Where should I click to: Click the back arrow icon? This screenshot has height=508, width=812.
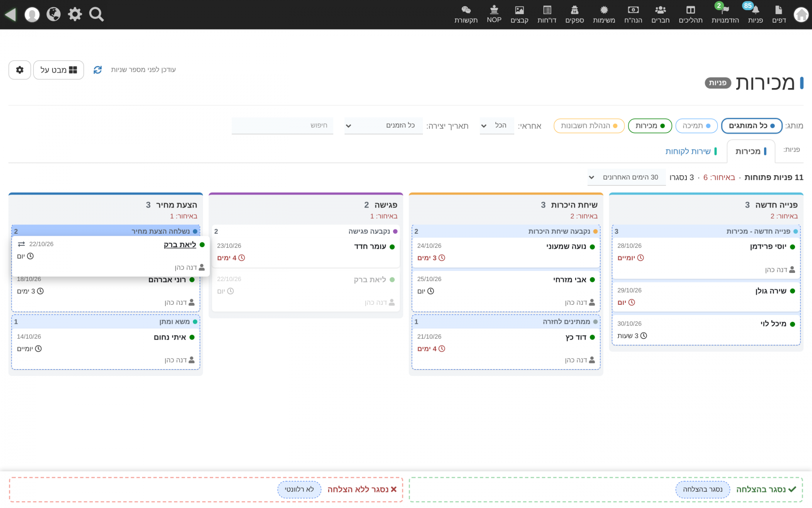(x=11, y=15)
